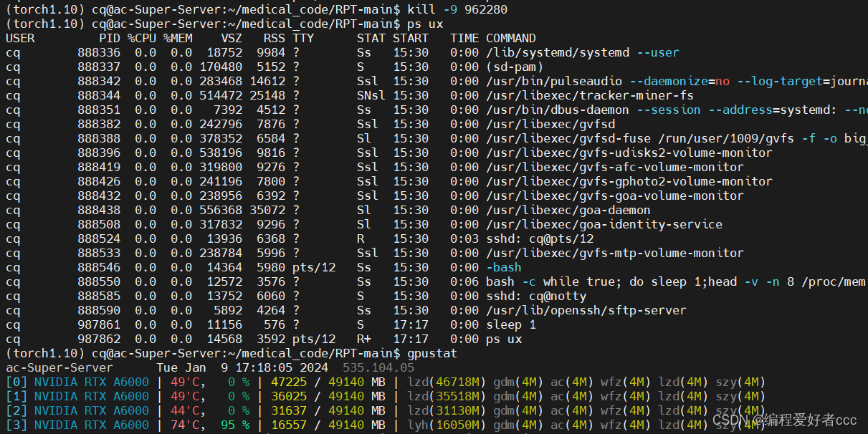Click the 95% utilization value on GPU 3

pyautogui.click(x=238, y=425)
